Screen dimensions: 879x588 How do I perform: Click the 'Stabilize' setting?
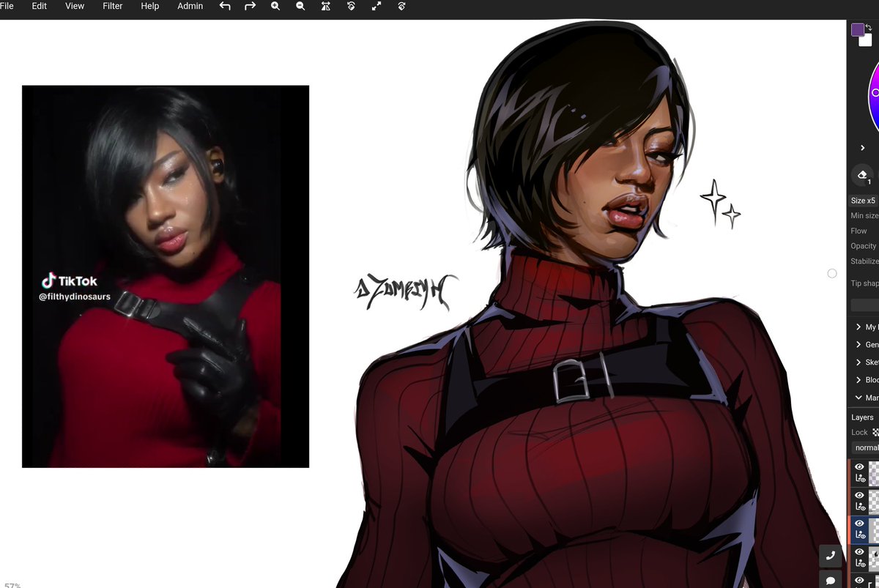coord(864,261)
